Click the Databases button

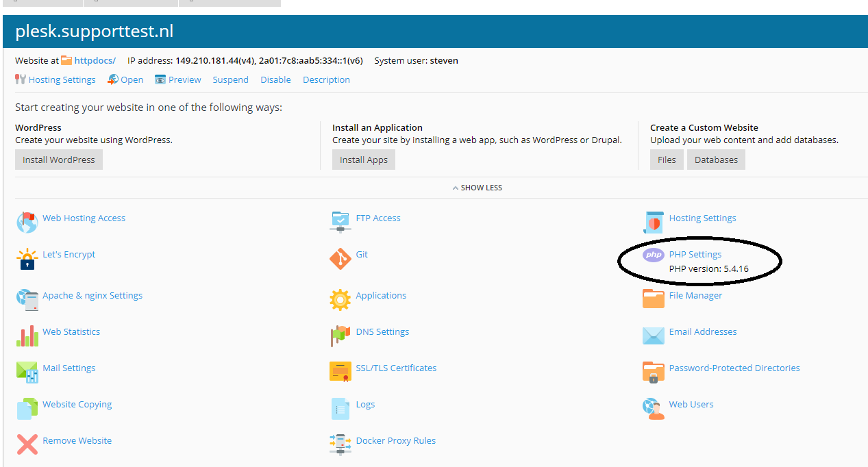click(716, 160)
